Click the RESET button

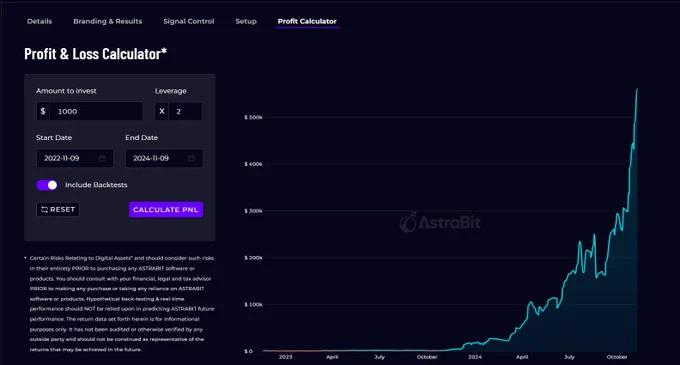pos(58,209)
